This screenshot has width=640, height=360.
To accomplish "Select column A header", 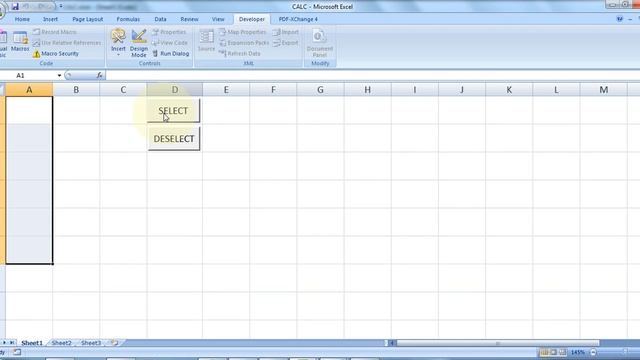I will pyautogui.click(x=29, y=90).
